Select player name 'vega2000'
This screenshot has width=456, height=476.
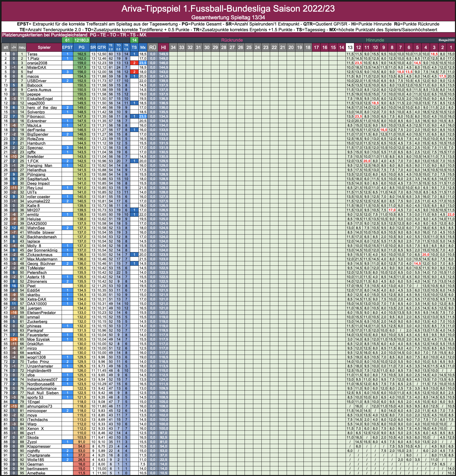coord(36,103)
